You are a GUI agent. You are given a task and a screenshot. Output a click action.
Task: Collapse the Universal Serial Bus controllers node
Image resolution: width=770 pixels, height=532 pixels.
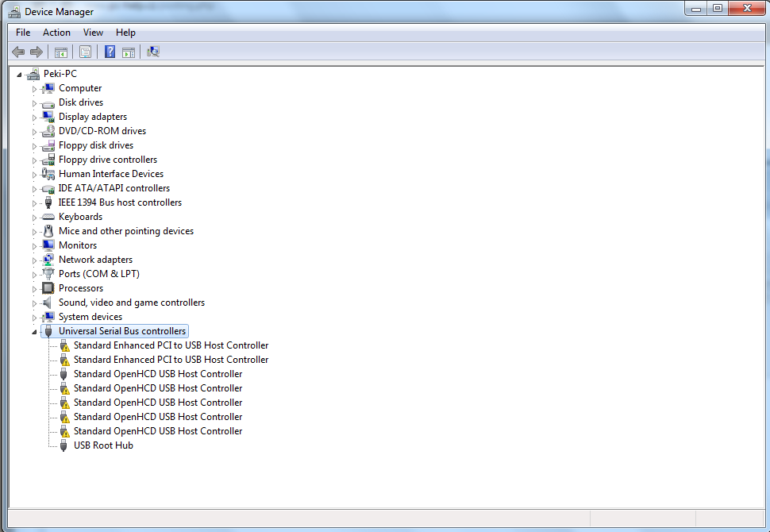tap(34, 331)
